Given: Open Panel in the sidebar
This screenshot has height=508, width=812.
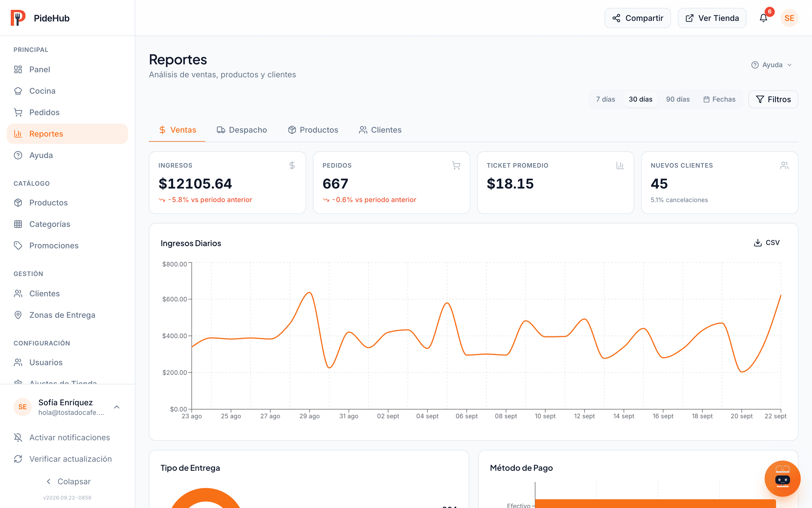Looking at the screenshot, I should (67, 69).
